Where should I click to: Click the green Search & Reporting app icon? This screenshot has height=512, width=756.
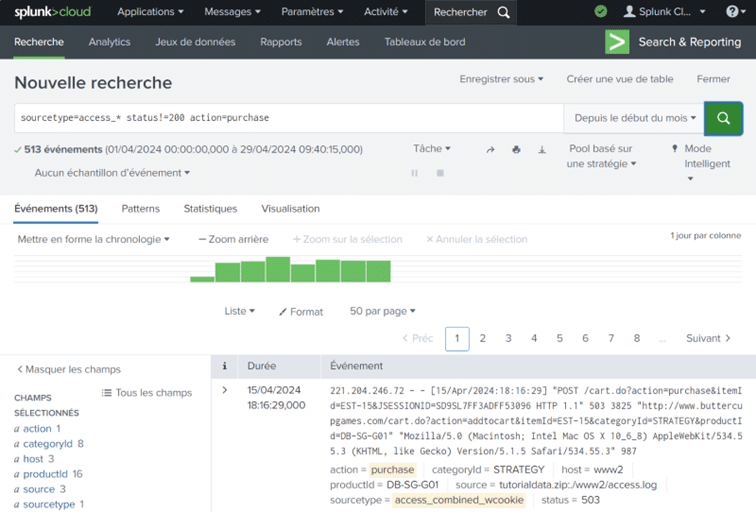(x=617, y=42)
